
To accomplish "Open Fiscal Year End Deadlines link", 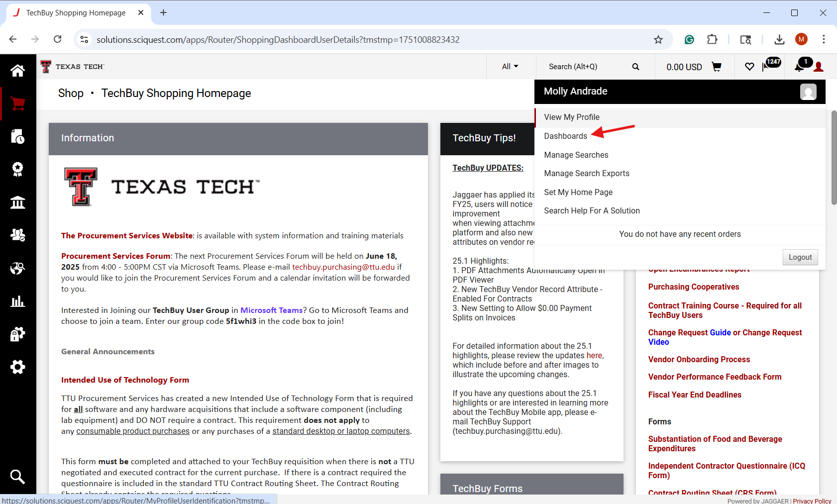I will [695, 395].
